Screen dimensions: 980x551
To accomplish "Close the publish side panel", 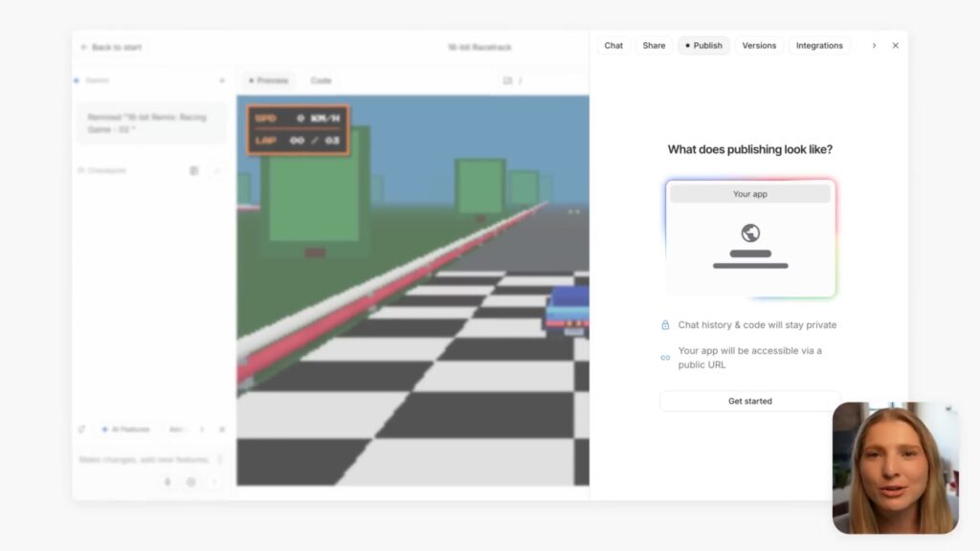I will pos(895,46).
